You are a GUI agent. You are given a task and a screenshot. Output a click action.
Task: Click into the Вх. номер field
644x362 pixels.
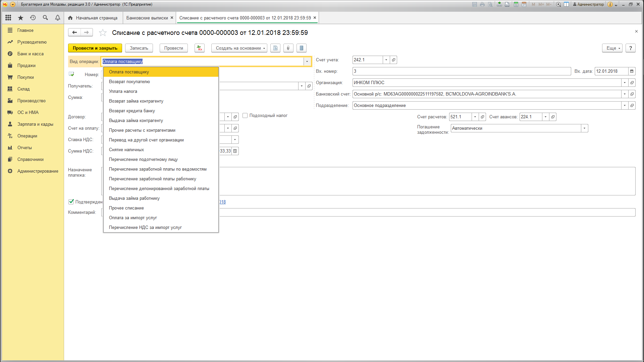462,71
